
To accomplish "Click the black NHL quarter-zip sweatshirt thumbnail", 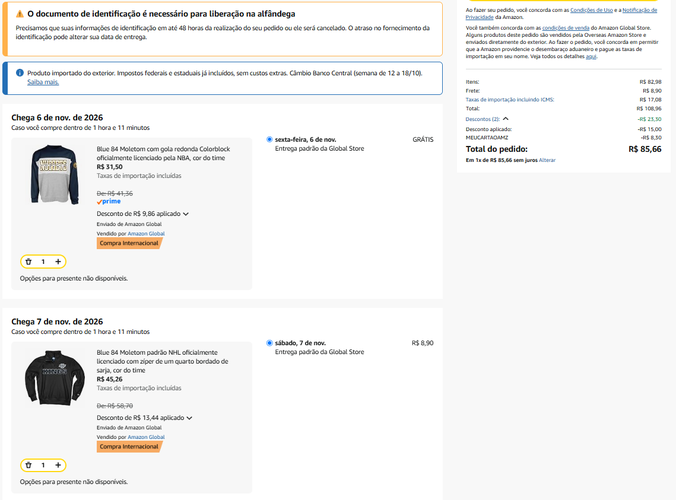I will coord(54,378).
